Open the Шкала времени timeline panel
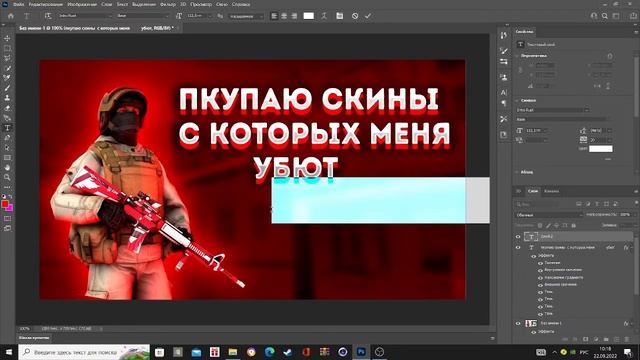640x360 pixels. 34,338
